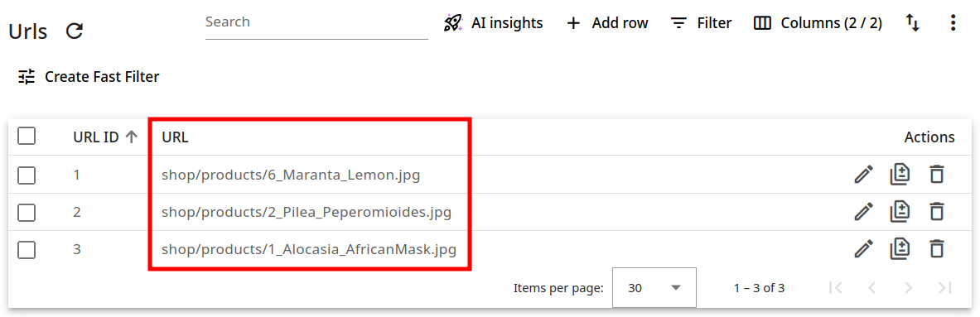980x317 pixels.
Task: Edit row with Maranta_Lemon URL
Action: point(863,175)
